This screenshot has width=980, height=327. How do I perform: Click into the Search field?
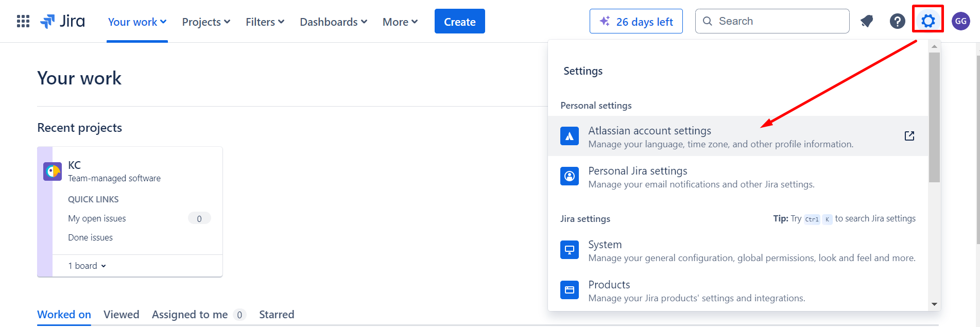tap(778, 21)
